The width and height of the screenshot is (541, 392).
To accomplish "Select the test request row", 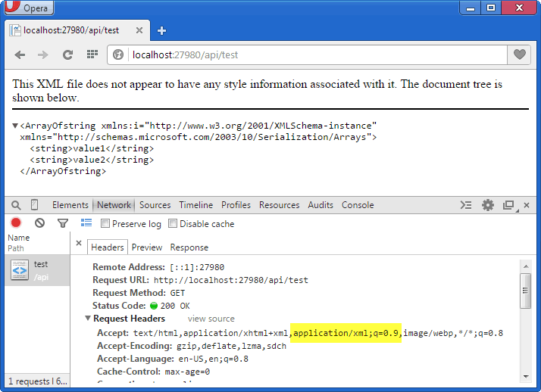I will [37, 270].
